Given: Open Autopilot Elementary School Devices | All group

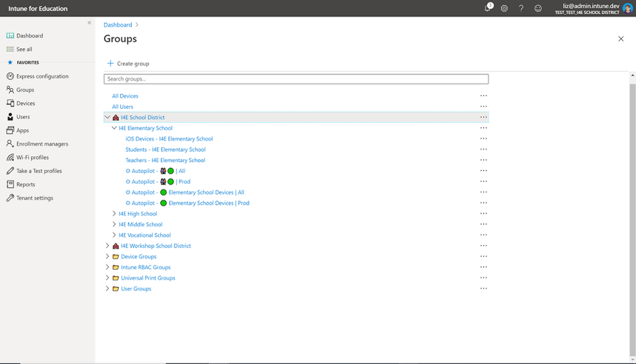Looking at the screenshot, I should (x=185, y=192).
